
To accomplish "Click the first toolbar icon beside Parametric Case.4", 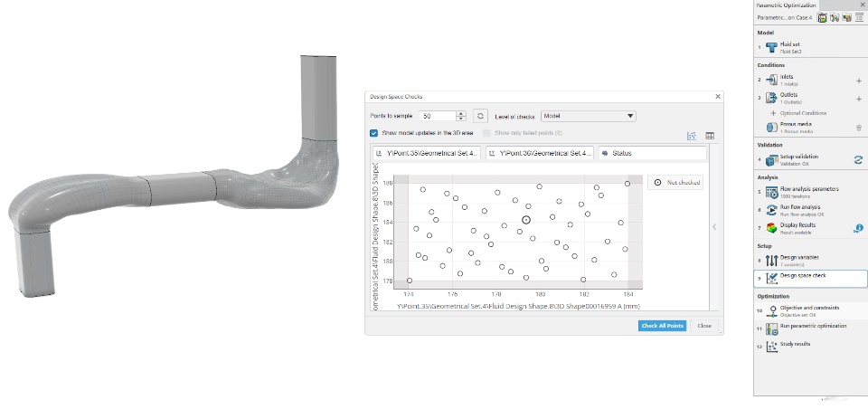I will tap(822, 18).
